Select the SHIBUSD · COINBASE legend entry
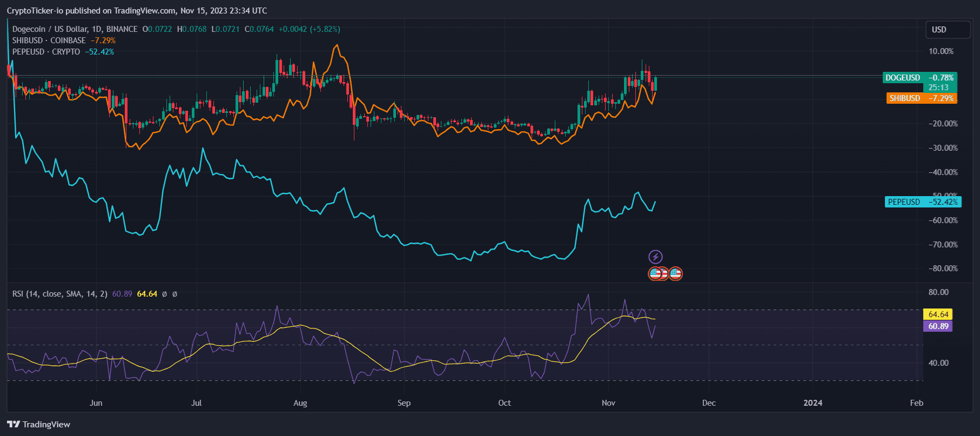This screenshot has height=436, width=980. tap(49, 41)
